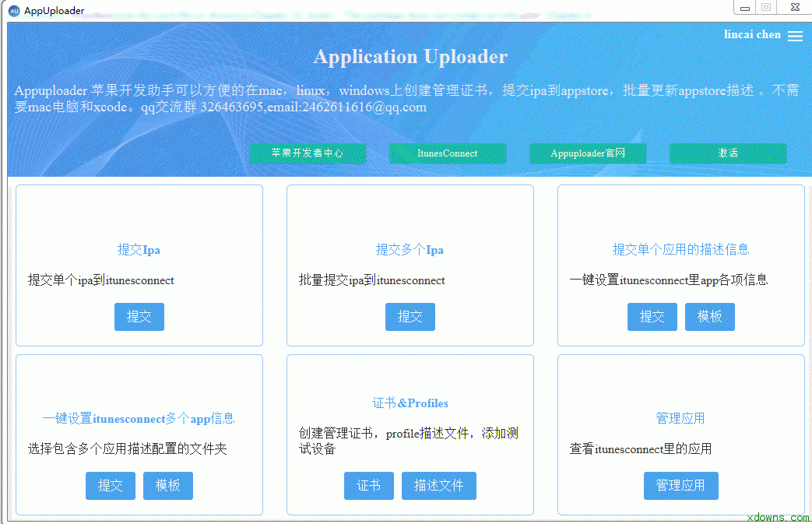812x524 pixels.
Task: Close the AppUploader window
Action: tap(795, 7)
